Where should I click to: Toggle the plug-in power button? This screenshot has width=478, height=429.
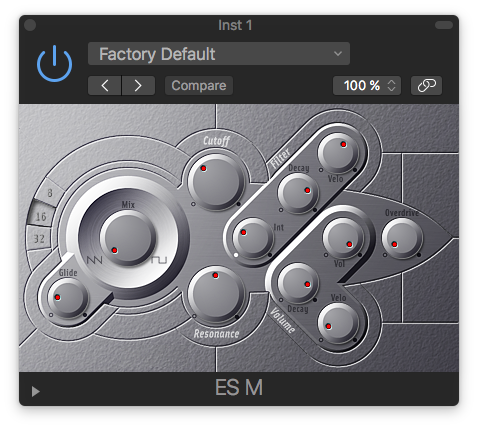coord(54,64)
